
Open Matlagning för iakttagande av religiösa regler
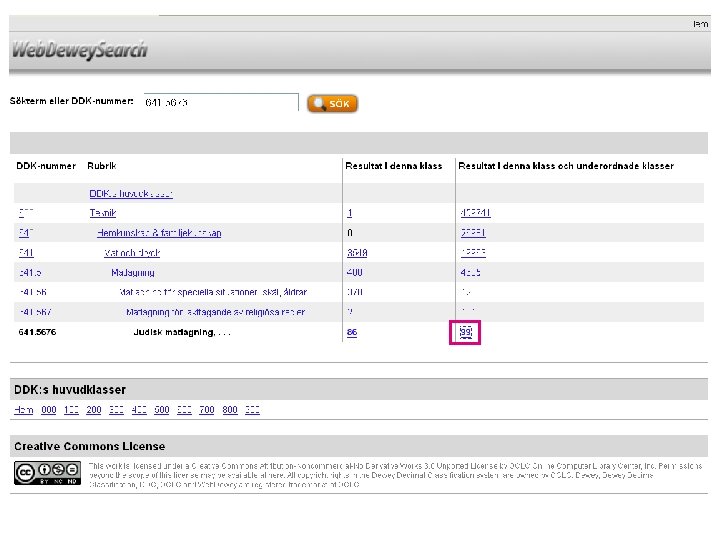[215, 312]
